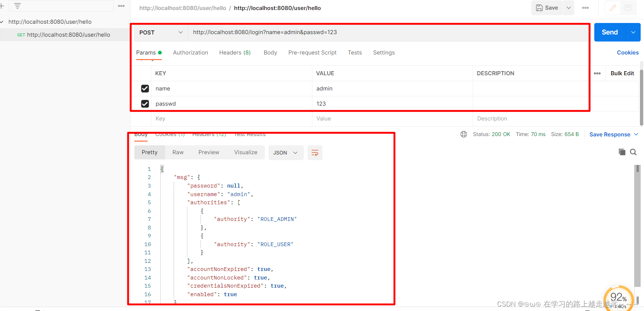Click the breadcrumb collection link user/hello
644x311 pixels.
[x=183, y=8]
